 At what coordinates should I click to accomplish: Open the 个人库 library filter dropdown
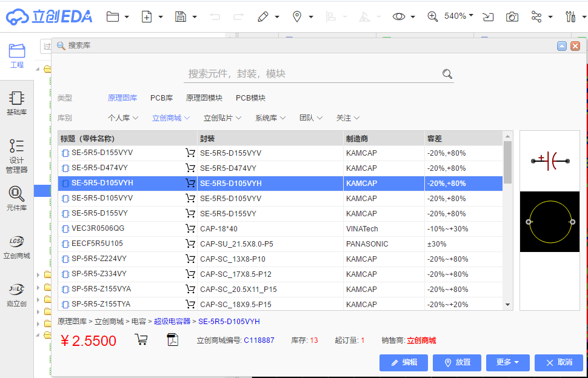point(121,118)
